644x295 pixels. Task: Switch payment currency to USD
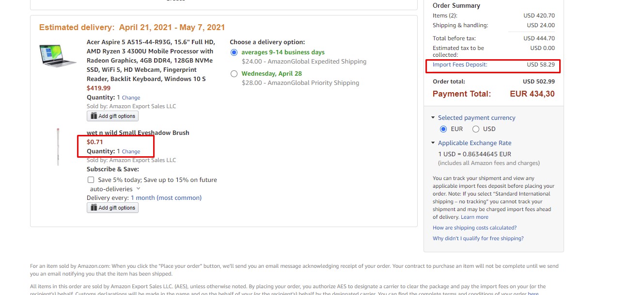pos(476,129)
